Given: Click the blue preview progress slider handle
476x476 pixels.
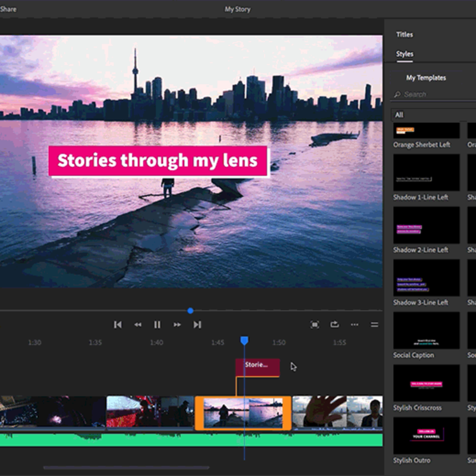Looking at the screenshot, I should point(190,311).
